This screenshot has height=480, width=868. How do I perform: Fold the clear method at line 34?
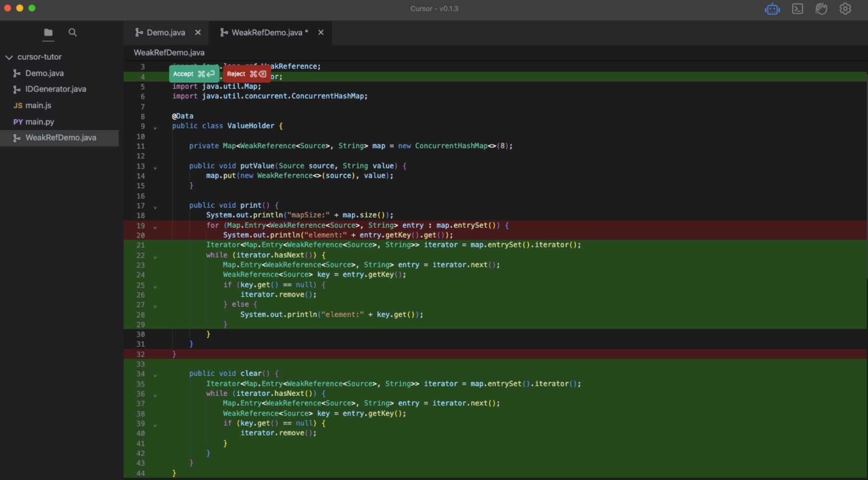coord(155,376)
